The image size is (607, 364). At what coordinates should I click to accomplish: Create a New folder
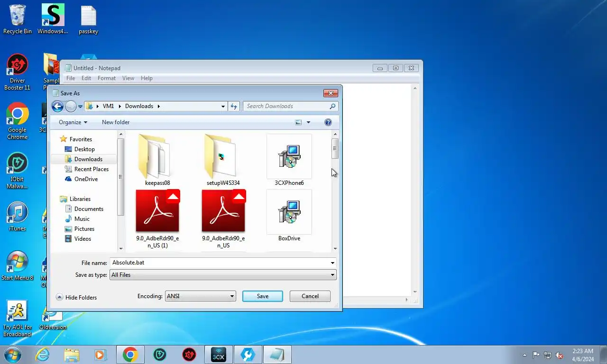point(116,122)
